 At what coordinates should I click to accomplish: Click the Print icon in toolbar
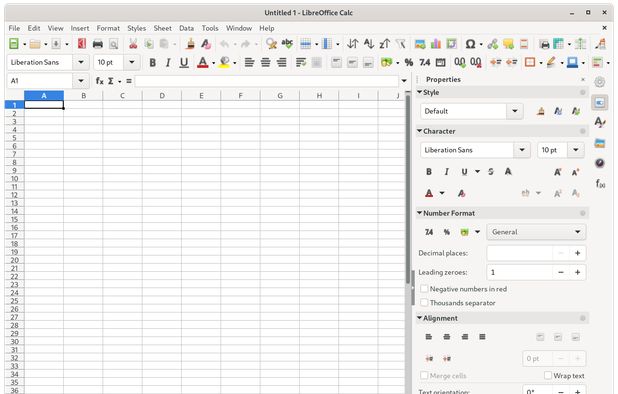pyautogui.click(x=98, y=44)
